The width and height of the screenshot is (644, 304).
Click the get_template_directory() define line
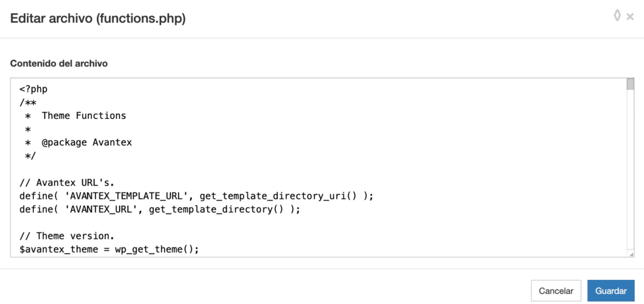(x=160, y=209)
